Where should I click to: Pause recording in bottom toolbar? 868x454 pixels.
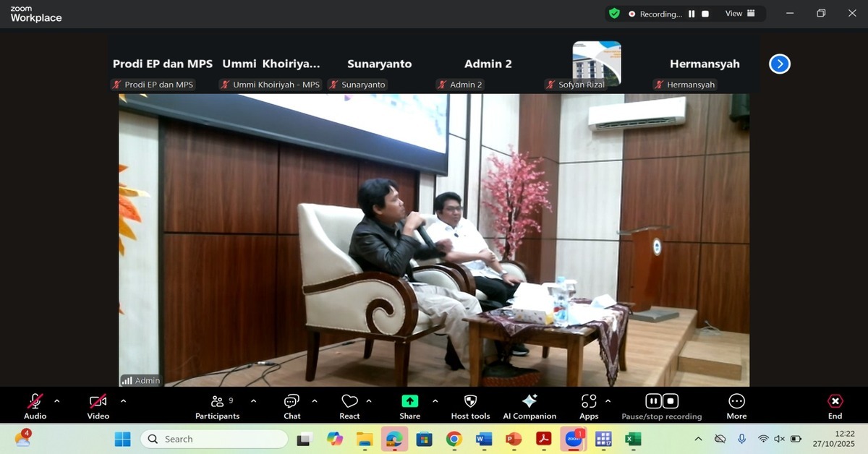tap(653, 401)
